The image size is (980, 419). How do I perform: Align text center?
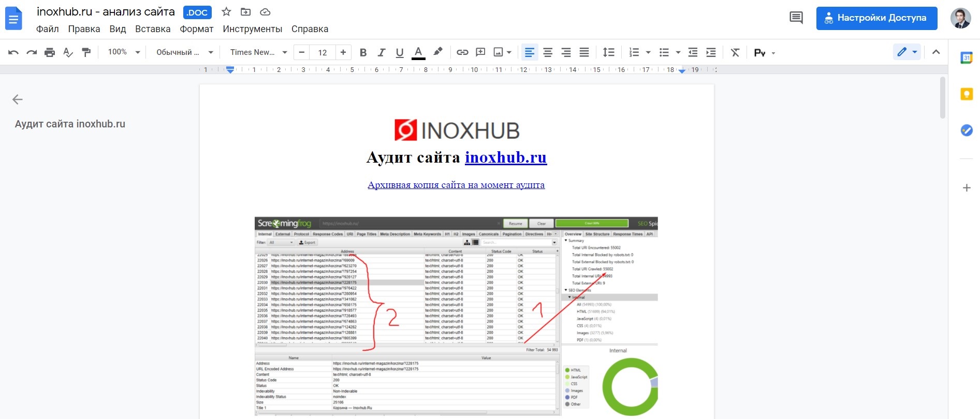548,52
